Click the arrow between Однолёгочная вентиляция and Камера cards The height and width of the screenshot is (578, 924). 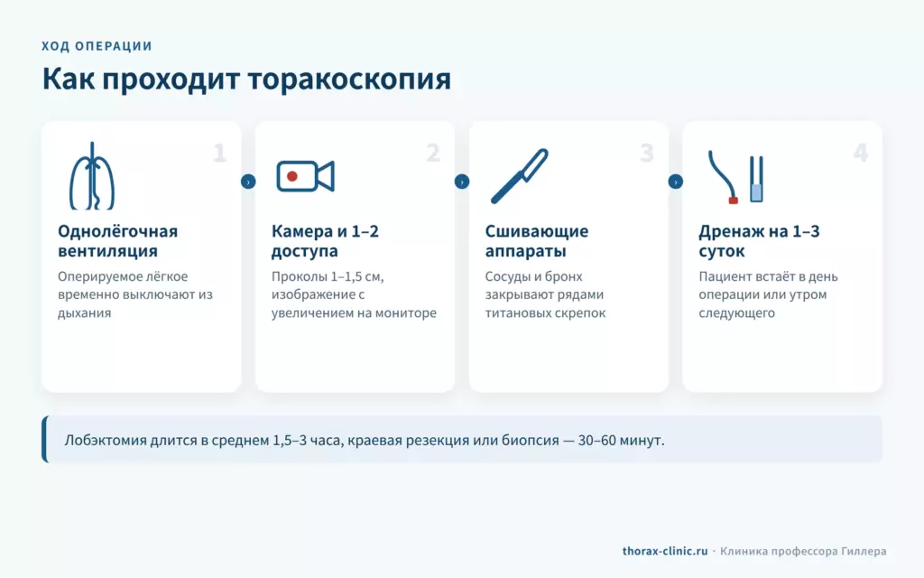click(248, 182)
